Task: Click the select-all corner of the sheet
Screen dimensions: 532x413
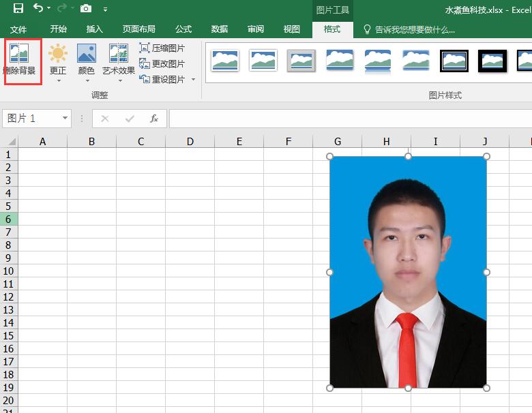Action: [x=10, y=142]
